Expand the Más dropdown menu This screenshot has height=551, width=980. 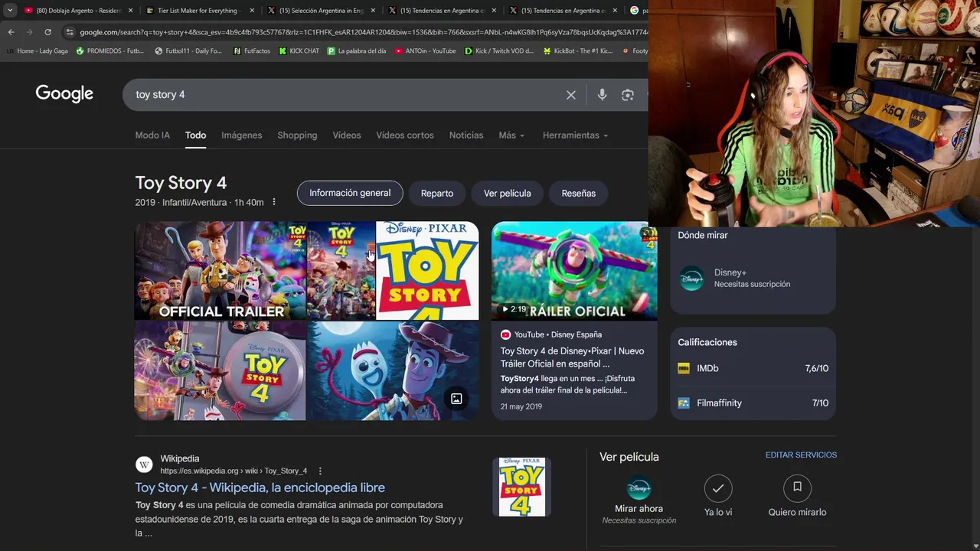(511, 135)
